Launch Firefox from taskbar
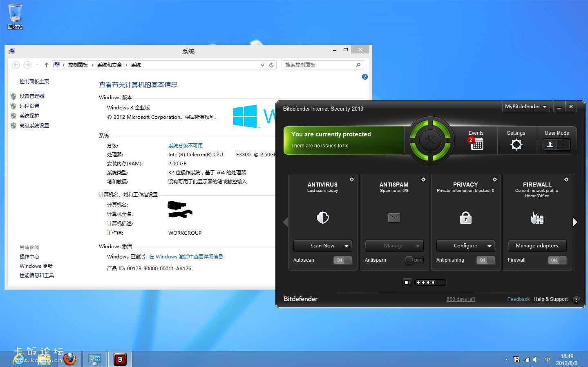The image size is (588, 367). [x=69, y=359]
